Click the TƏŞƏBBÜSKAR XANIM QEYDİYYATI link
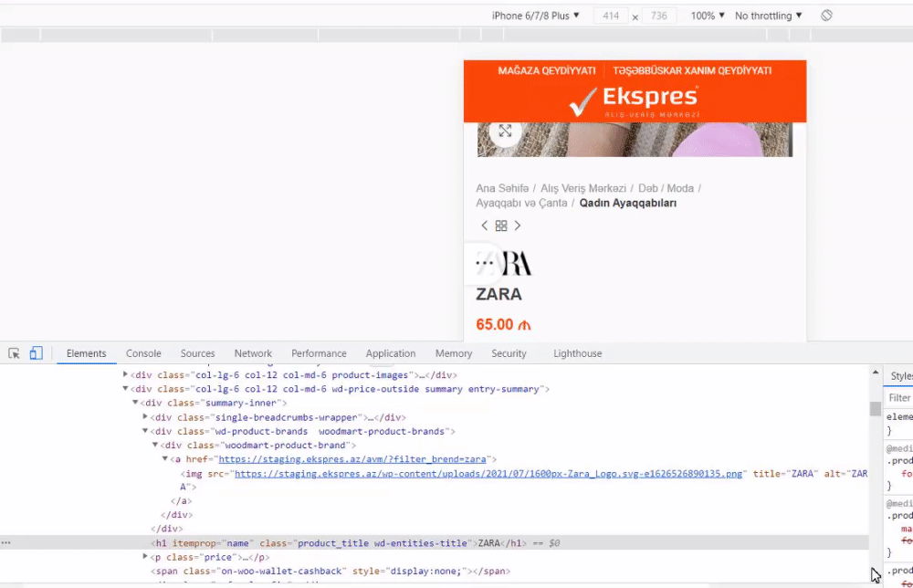 692,70
